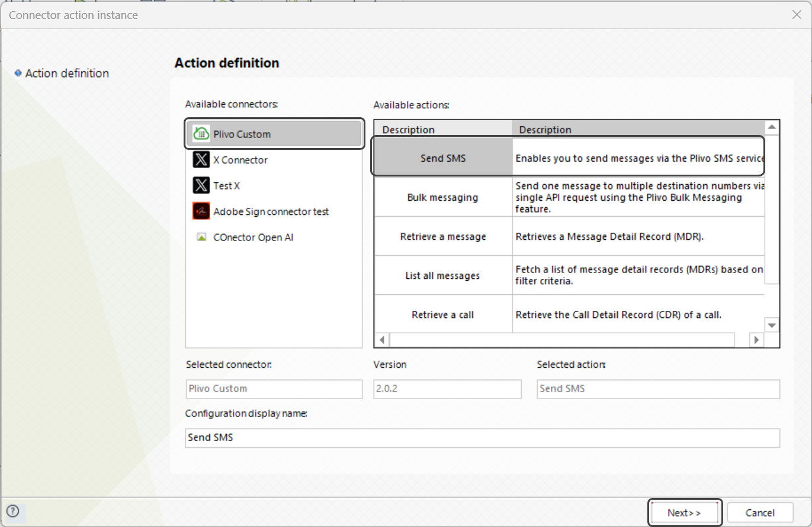Click the actions list scroll up arrow
This screenshot has height=527, width=812.
click(772, 127)
